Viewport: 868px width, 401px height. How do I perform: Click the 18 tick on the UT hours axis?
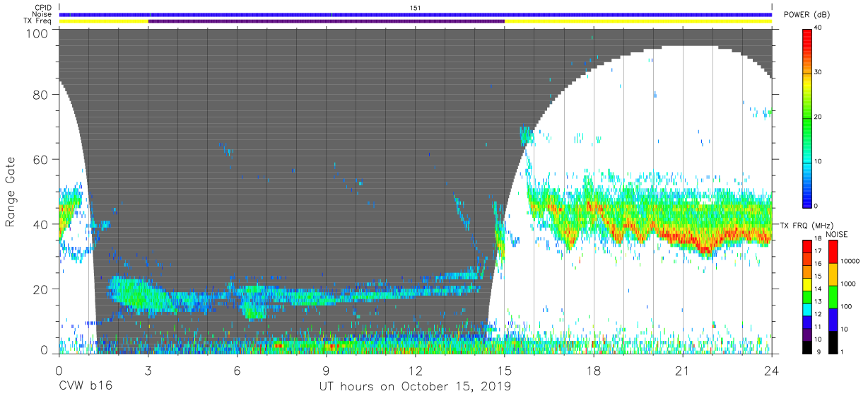point(594,370)
